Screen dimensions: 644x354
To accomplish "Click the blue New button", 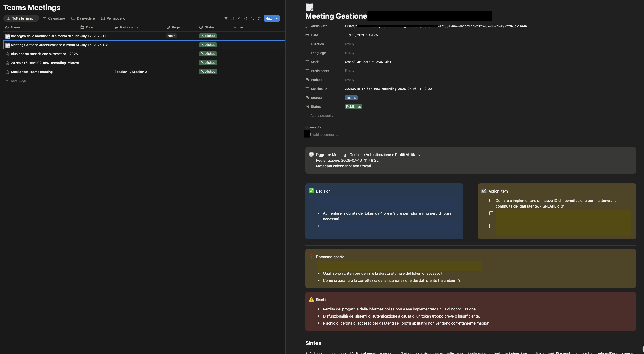I will point(269,19).
